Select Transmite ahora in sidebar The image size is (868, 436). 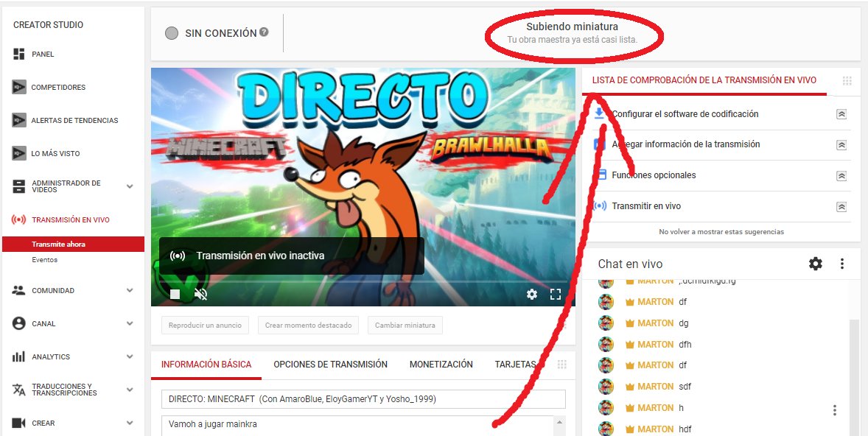tap(73, 244)
